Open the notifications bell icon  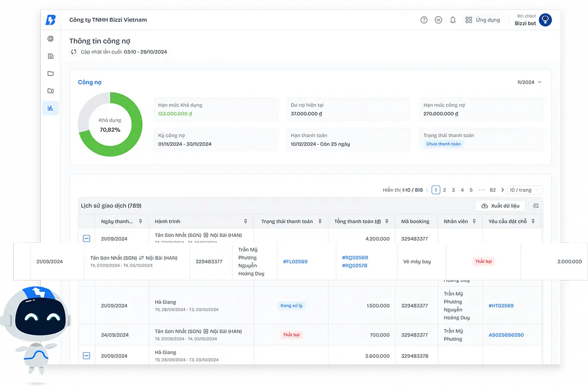click(x=453, y=20)
